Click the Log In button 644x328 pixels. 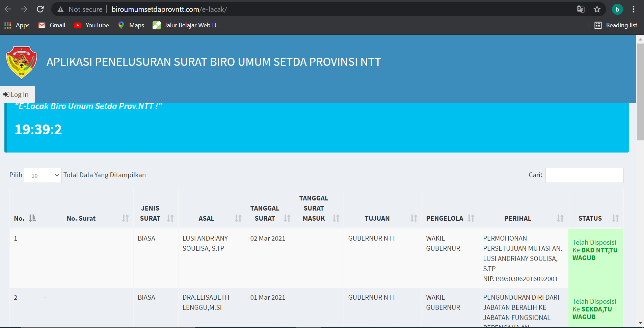(x=17, y=94)
